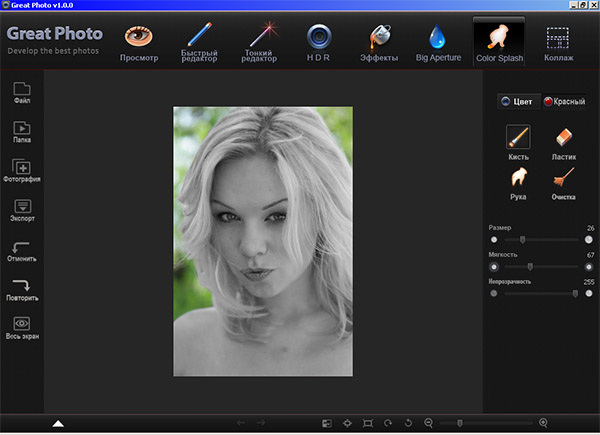Select the Кисть brush tool
The height and width of the screenshot is (435, 600).
tap(517, 138)
